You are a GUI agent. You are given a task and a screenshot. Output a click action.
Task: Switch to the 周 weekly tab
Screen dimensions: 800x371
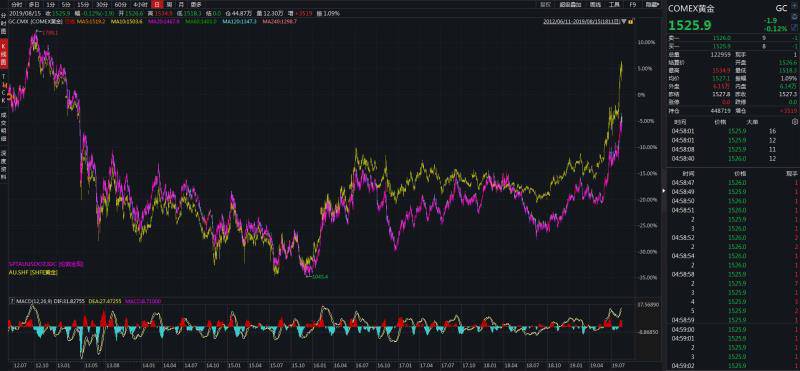click(x=169, y=4)
